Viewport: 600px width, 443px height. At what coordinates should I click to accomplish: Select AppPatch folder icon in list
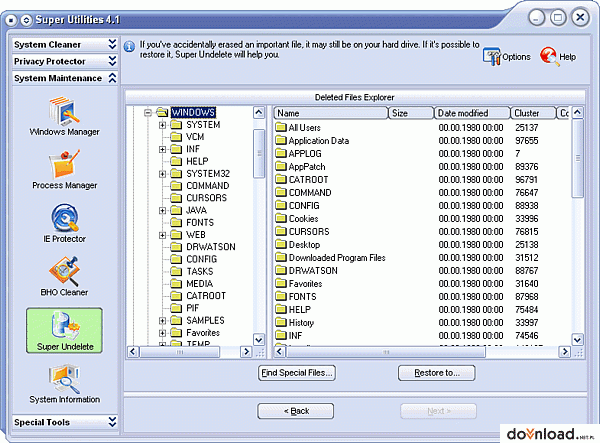point(281,166)
